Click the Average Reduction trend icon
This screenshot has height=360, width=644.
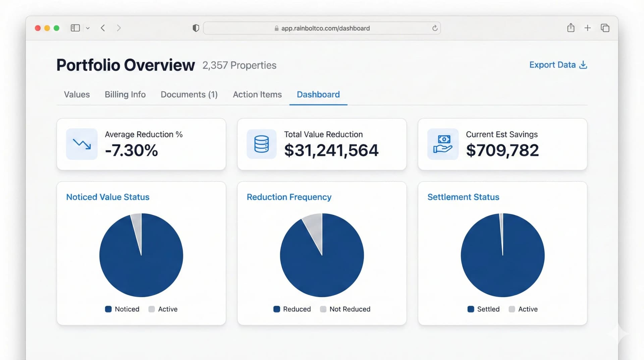click(x=81, y=144)
